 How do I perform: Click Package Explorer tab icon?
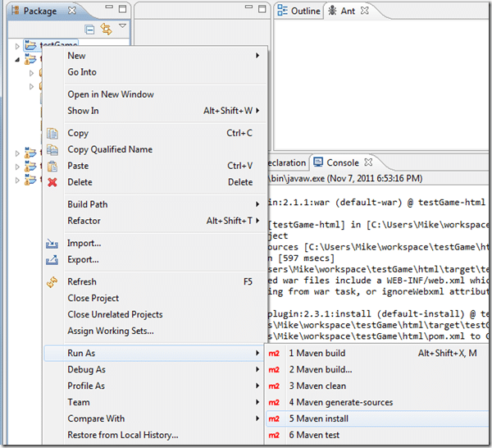click(x=16, y=11)
